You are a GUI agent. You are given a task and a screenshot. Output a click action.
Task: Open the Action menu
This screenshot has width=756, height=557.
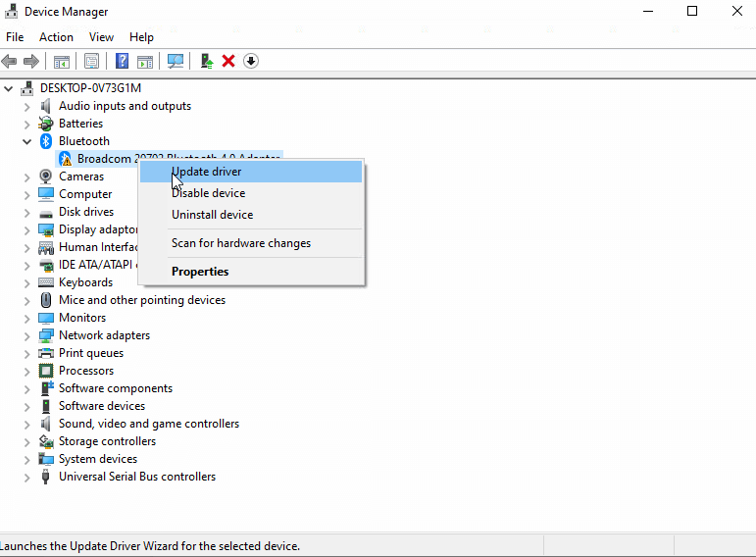[x=56, y=37]
